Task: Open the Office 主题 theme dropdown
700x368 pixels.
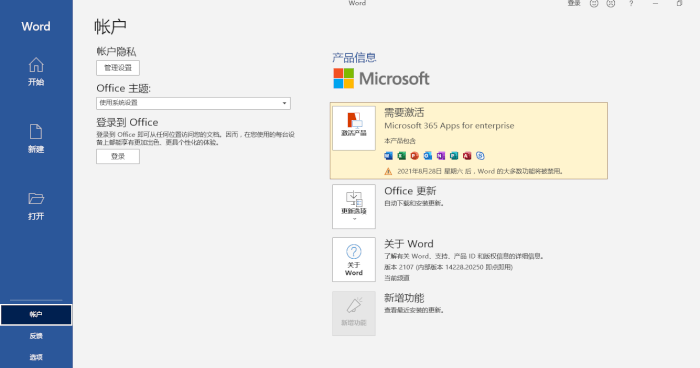Action: [193, 103]
